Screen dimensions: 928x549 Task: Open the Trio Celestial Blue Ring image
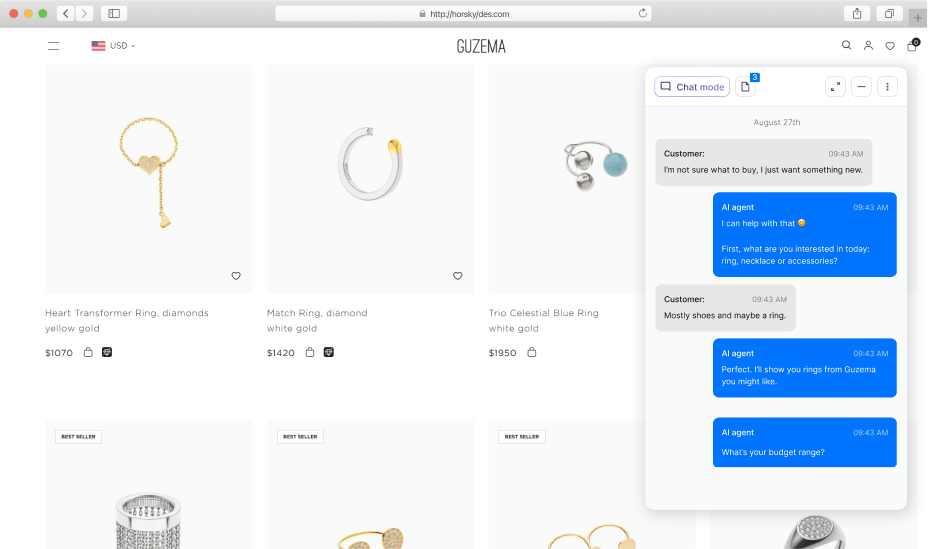point(566,179)
